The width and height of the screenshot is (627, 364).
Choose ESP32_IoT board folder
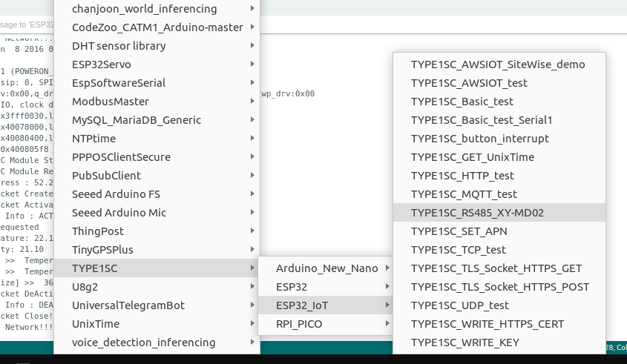326,305
